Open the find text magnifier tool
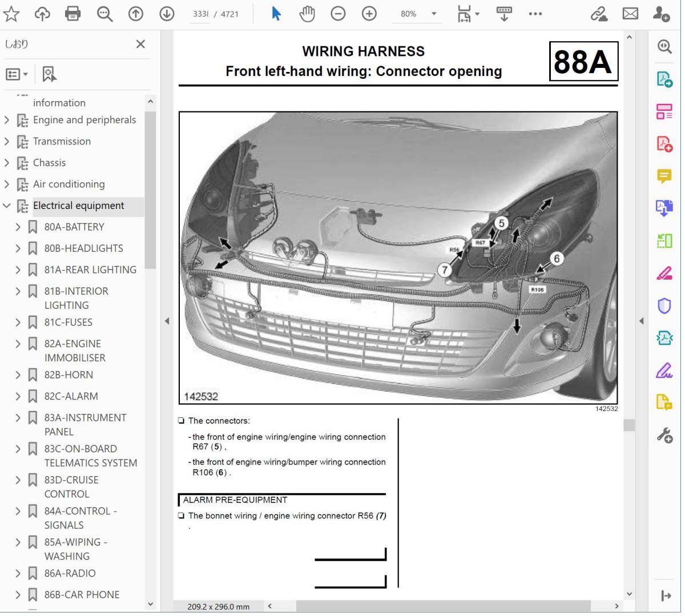Image resolution: width=685 pixels, height=616 pixels. [104, 14]
